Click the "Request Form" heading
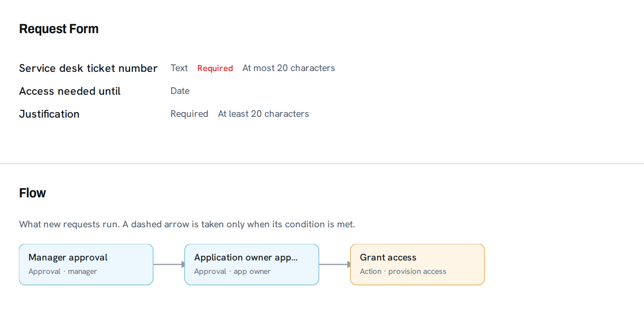Viewport: 644px width, 311px height. (59, 29)
